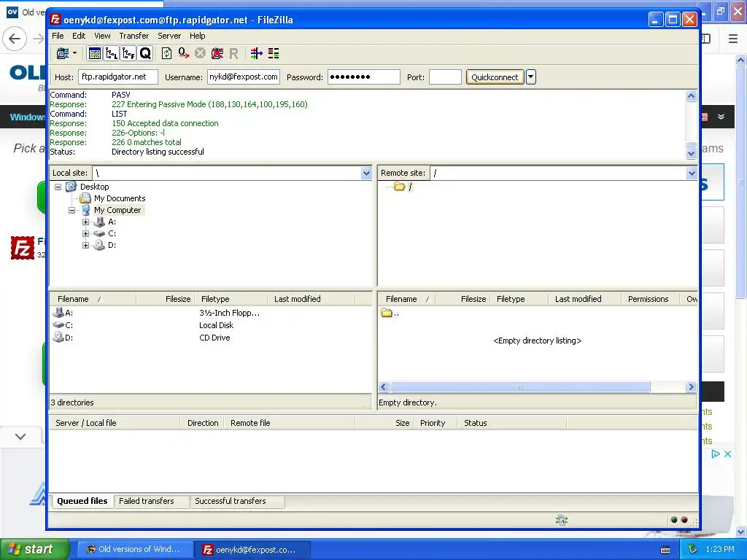Open the Site Manager icon
The height and width of the screenshot is (560, 747).
63,53
